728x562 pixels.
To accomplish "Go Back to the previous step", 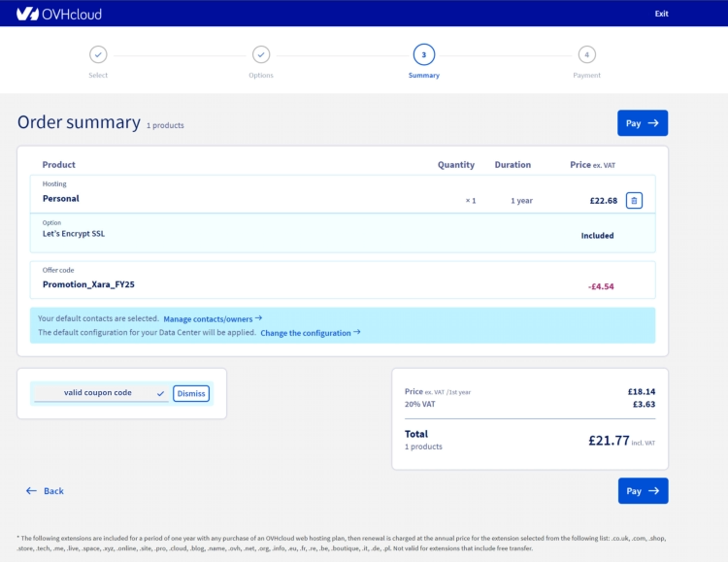I will 45,491.
